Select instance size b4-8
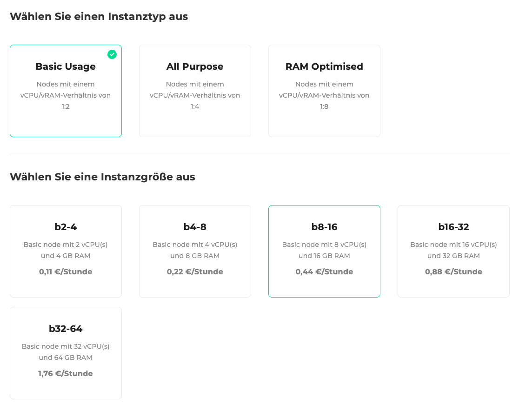This screenshot has width=532, height=411. 195,251
